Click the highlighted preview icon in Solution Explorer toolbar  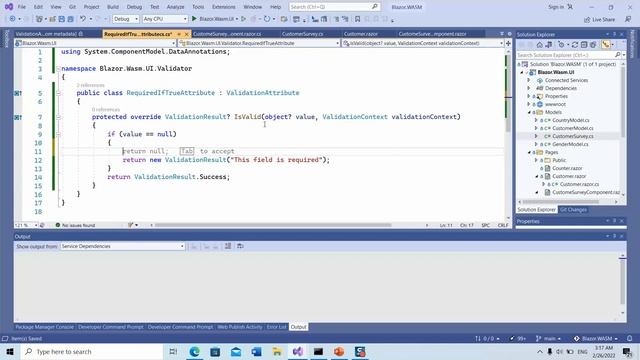605,45
